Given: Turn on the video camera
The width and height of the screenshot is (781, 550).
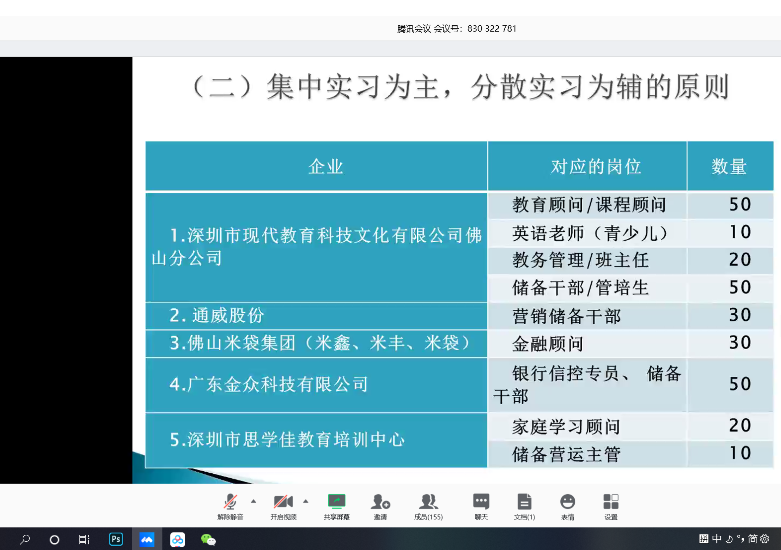Looking at the screenshot, I should pyautogui.click(x=283, y=502).
